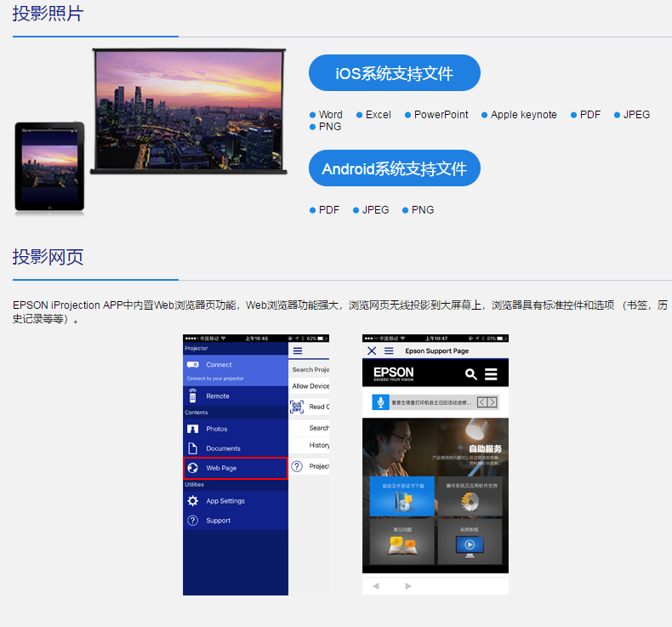The image size is (672, 627).
Task: Open the Epson site hamburger menu
Action: point(491,374)
